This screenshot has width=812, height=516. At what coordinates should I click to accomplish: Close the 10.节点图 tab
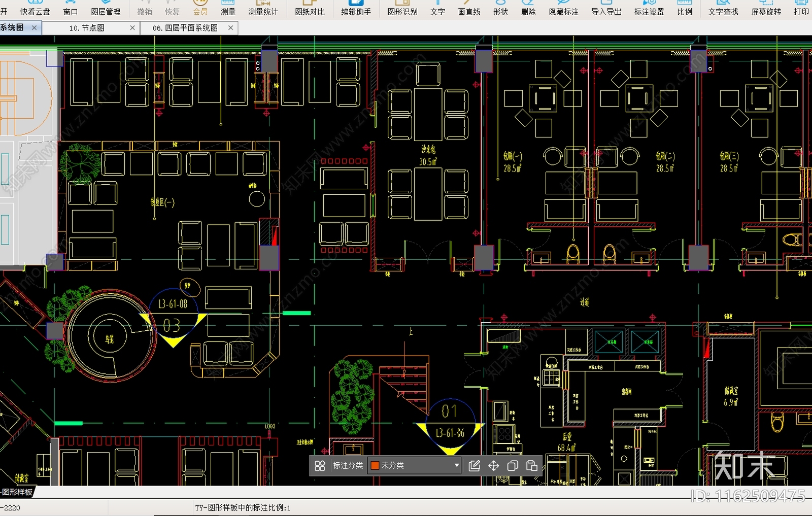(132, 28)
